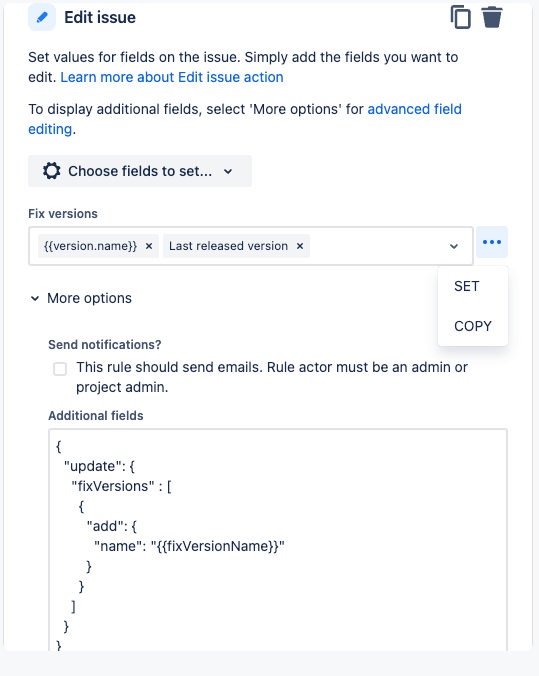Click the Edit issue pencil icon
The image size is (539, 676).
(42, 17)
